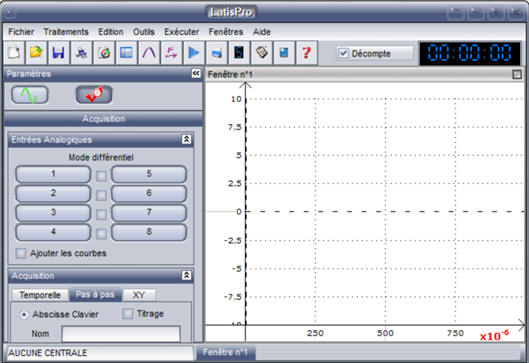Click the AUCUNE CENTRALE status text
The width and height of the screenshot is (529, 363).
48,353
